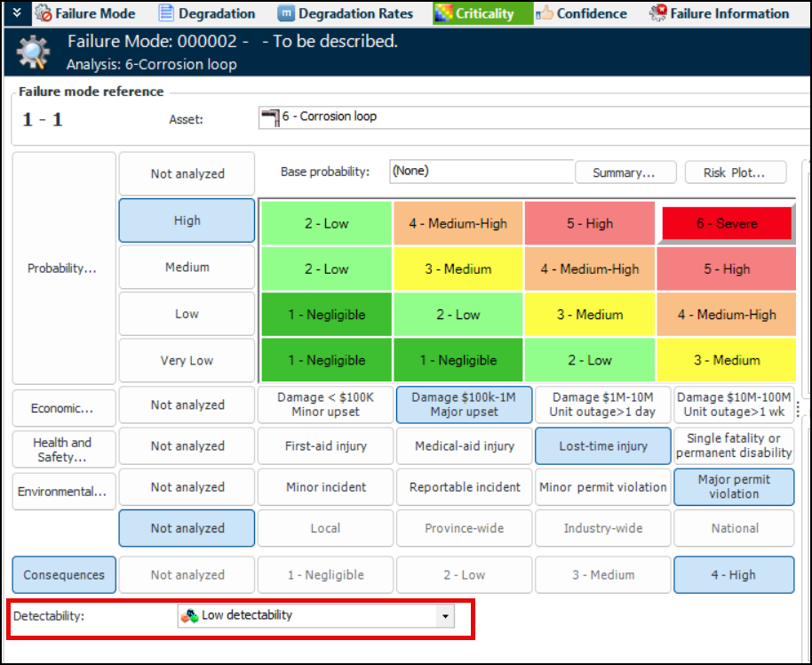The height and width of the screenshot is (665, 812).
Task: Select Medium probability level
Action: [x=187, y=268]
